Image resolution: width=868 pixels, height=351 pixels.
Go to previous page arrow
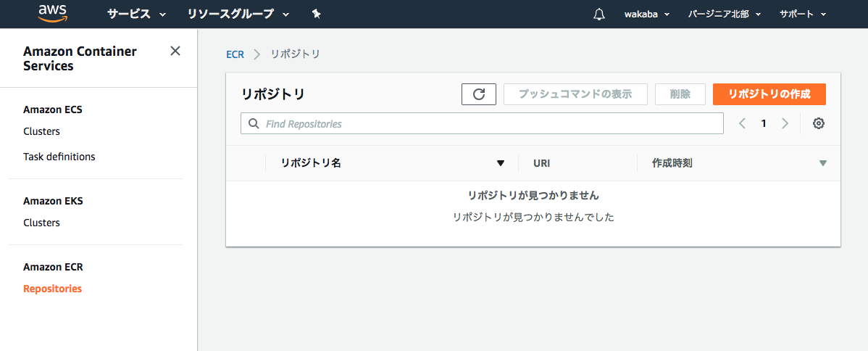coord(743,124)
